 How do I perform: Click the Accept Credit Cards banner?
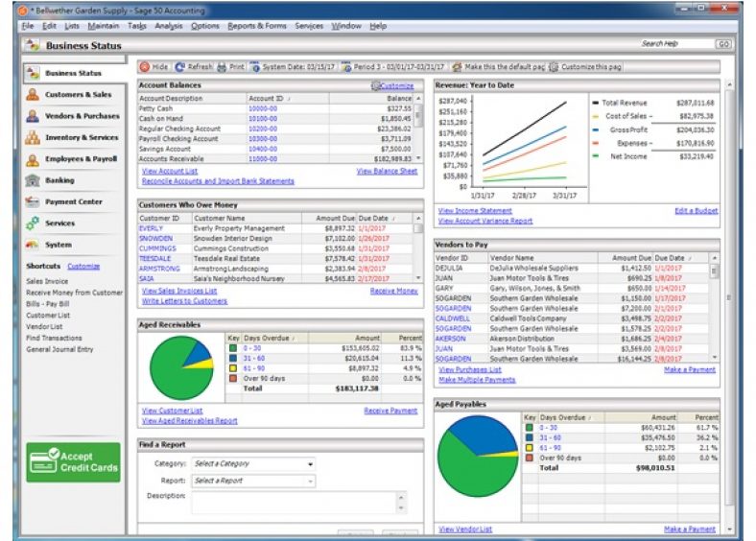[x=73, y=462]
